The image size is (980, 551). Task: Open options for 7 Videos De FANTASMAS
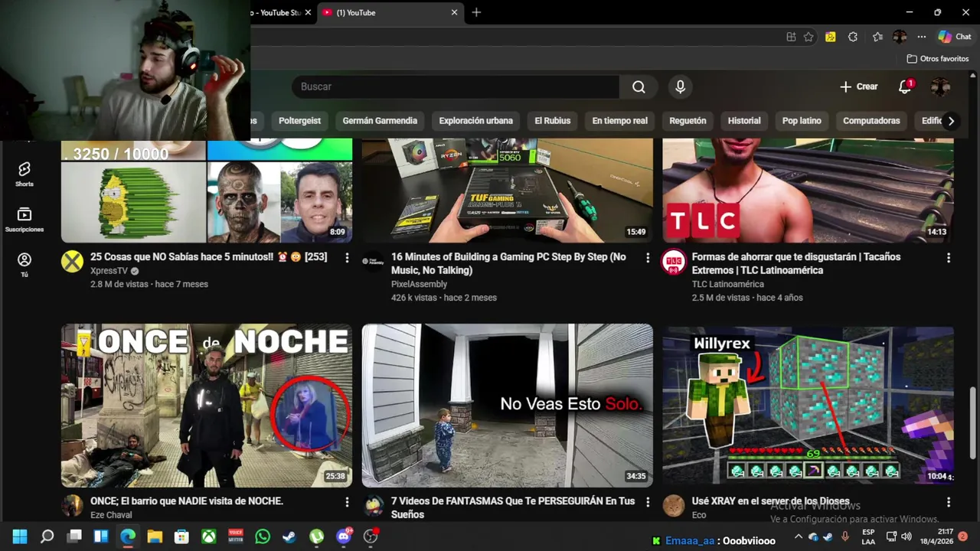[648, 502]
